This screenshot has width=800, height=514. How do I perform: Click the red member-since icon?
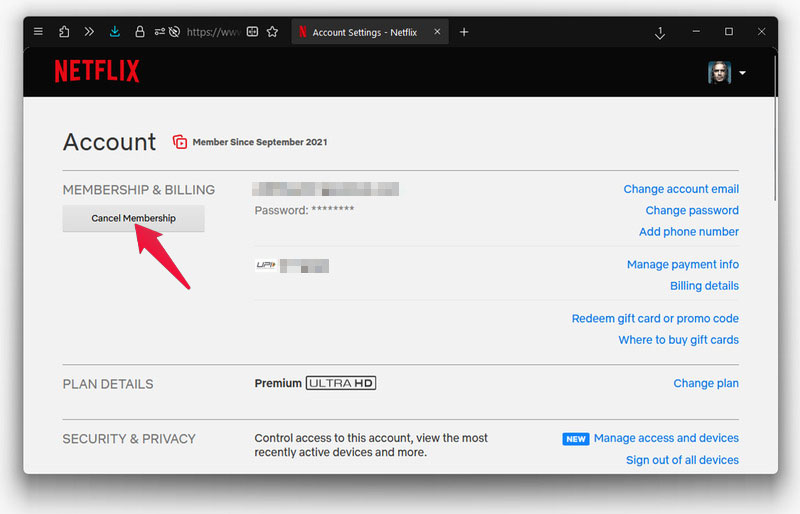tap(180, 142)
